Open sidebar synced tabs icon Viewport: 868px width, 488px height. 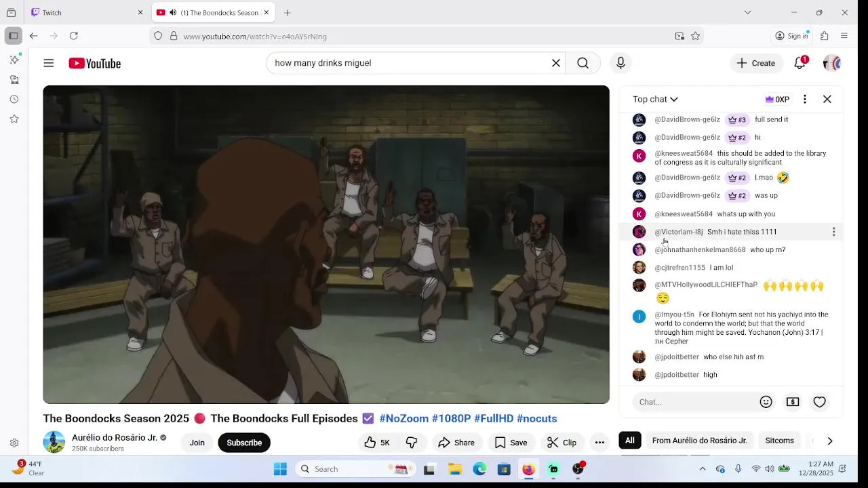tap(14, 80)
